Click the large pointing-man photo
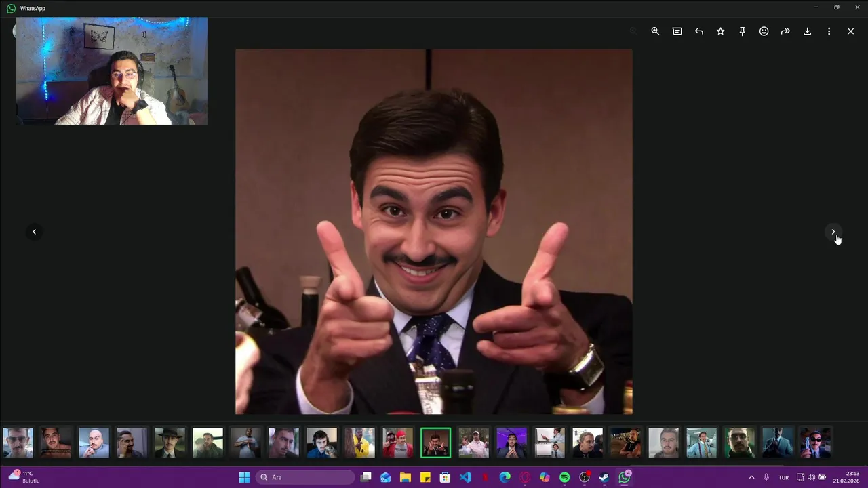The image size is (868, 488). [434, 231]
